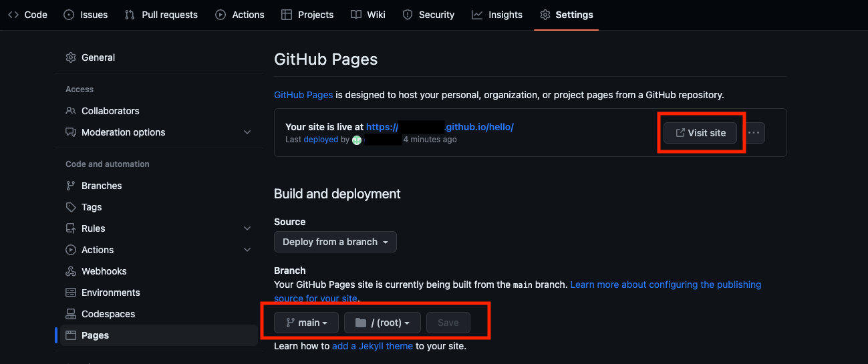Screen dimensions: 868x364
Task: Click the tag icon beside Tags
Action: point(71,207)
